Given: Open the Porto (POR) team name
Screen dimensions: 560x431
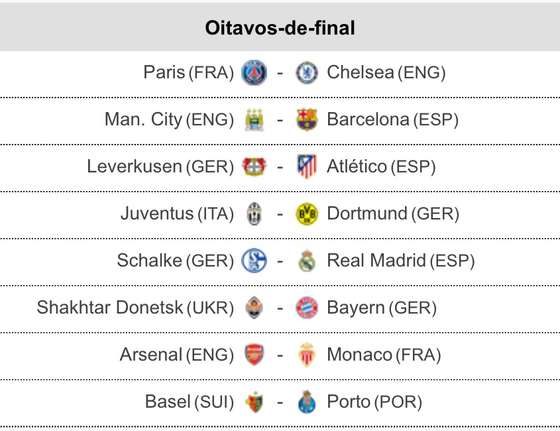Looking at the screenshot, I should coord(375,402).
